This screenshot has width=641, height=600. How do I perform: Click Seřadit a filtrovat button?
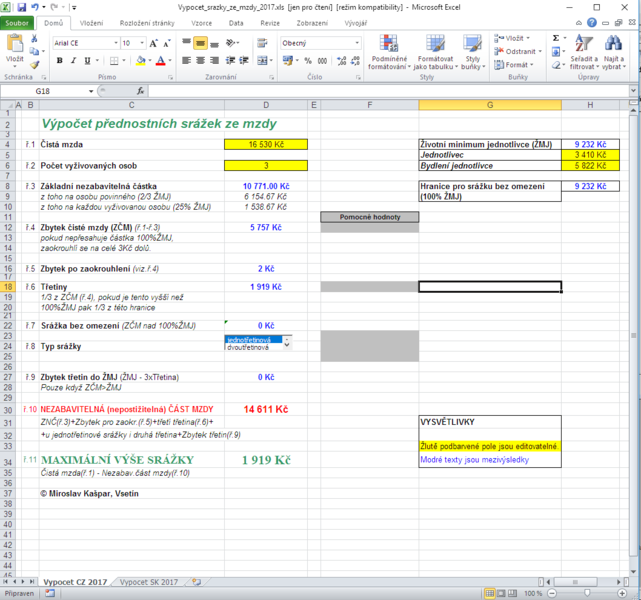click(584, 52)
